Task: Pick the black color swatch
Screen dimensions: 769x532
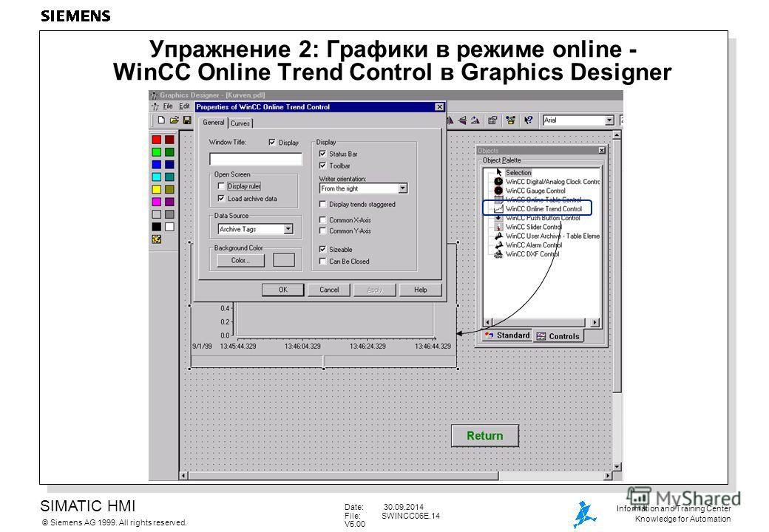Action: [x=157, y=227]
